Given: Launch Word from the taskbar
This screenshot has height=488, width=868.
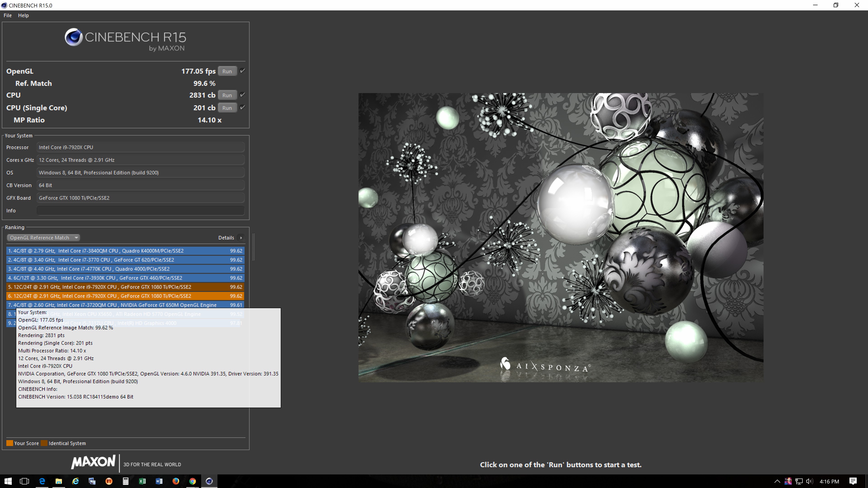Looking at the screenshot, I should click(159, 481).
